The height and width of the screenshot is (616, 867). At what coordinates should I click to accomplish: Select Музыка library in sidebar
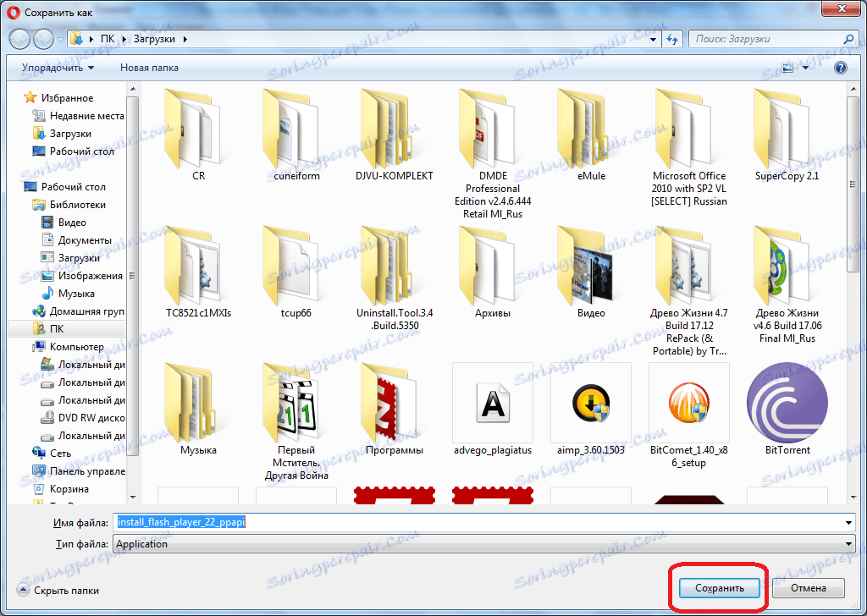(x=68, y=294)
